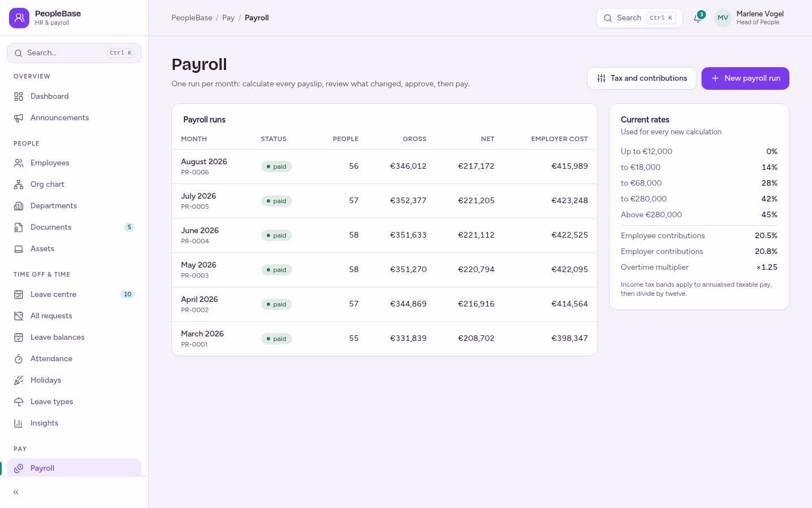Open Employees via its people icon
812x508 pixels.
[x=19, y=163]
